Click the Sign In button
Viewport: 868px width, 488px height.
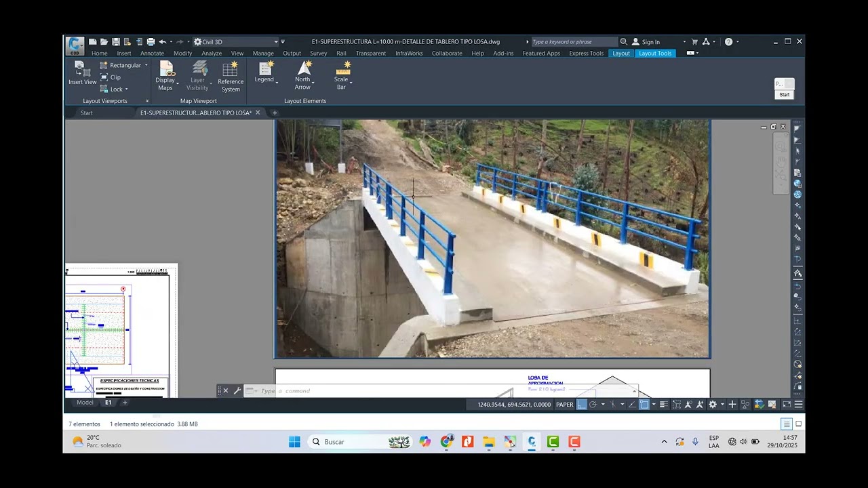click(650, 42)
